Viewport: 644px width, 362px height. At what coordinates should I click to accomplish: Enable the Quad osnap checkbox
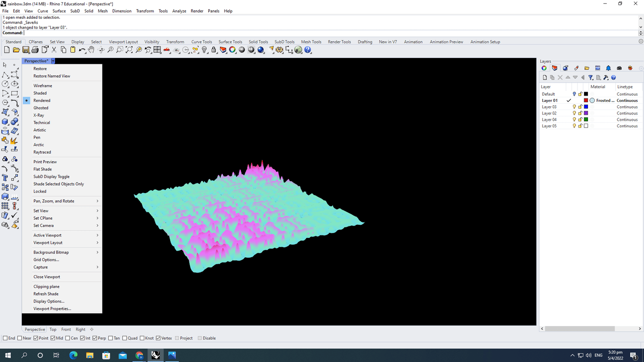[125, 338]
